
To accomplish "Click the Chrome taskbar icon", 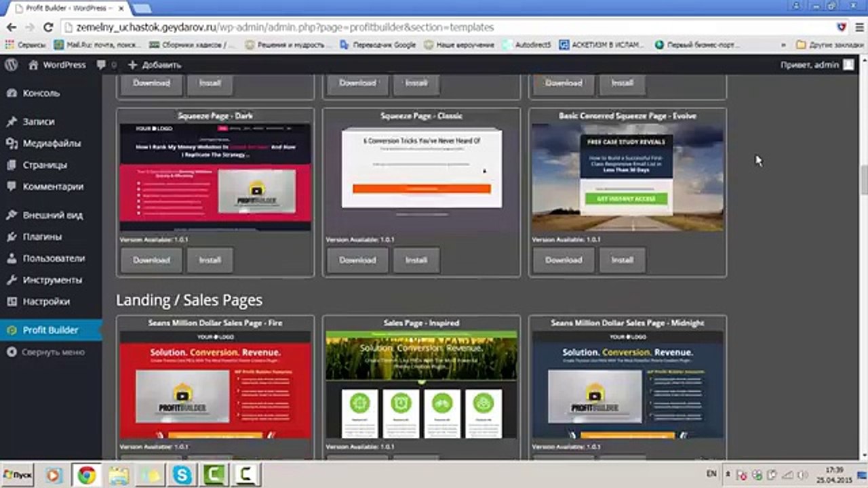I will coord(86,475).
